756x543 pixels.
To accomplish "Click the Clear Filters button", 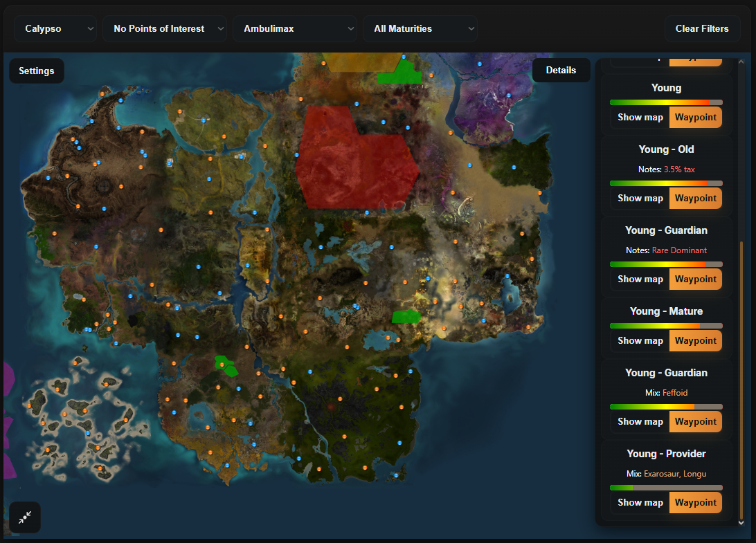I will pos(702,28).
